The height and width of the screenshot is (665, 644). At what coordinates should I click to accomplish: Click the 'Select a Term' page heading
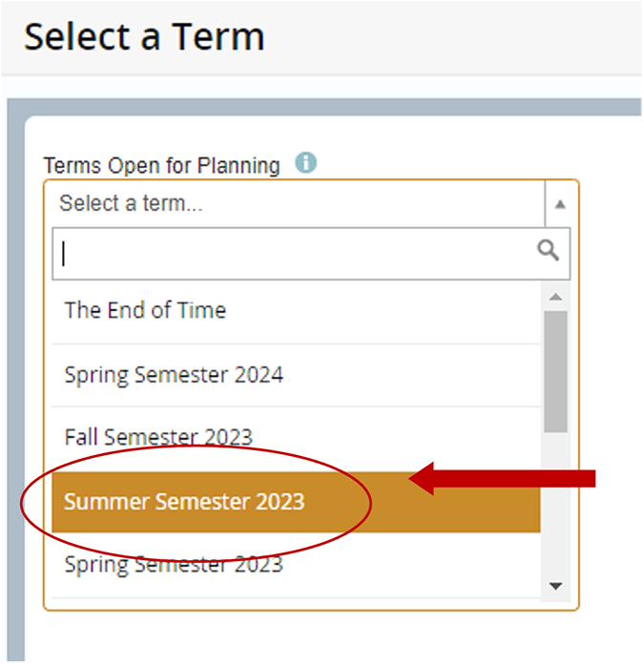[144, 37]
